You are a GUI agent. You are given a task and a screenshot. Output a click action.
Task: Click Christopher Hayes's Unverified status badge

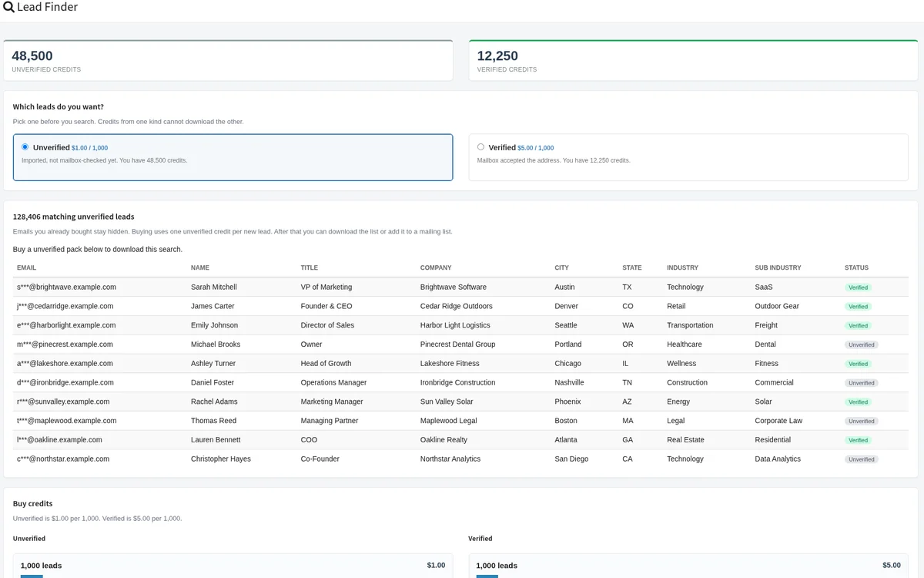pyautogui.click(x=862, y=459)
